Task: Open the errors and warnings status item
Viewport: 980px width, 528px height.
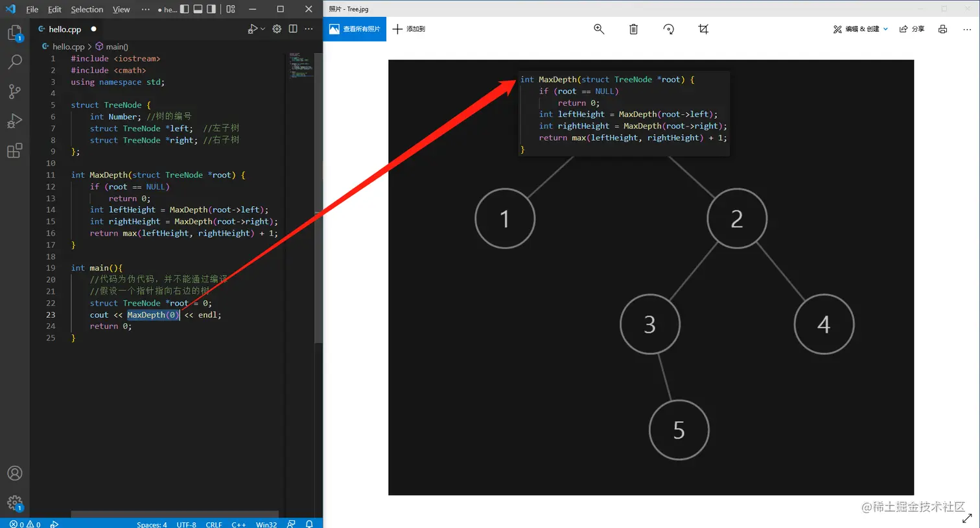Action: click(x=25, y=524)
